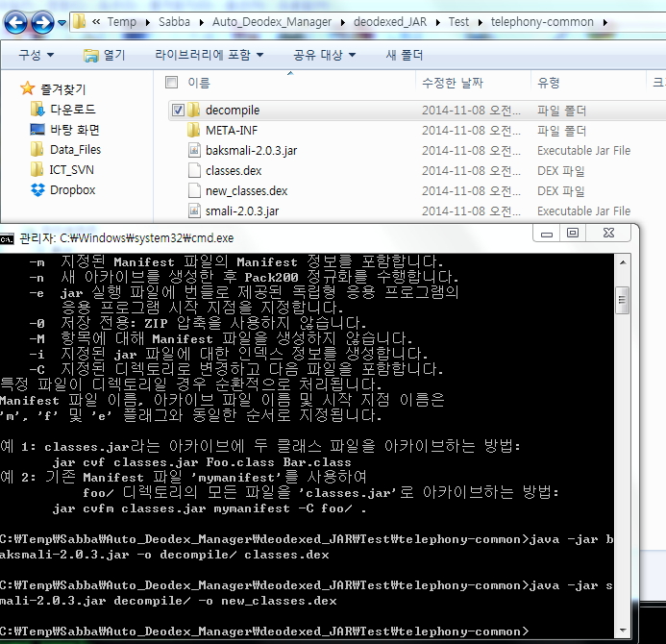Go to Temp in the address path
This screenshot has height=644, width=666.
click(121, 22)
